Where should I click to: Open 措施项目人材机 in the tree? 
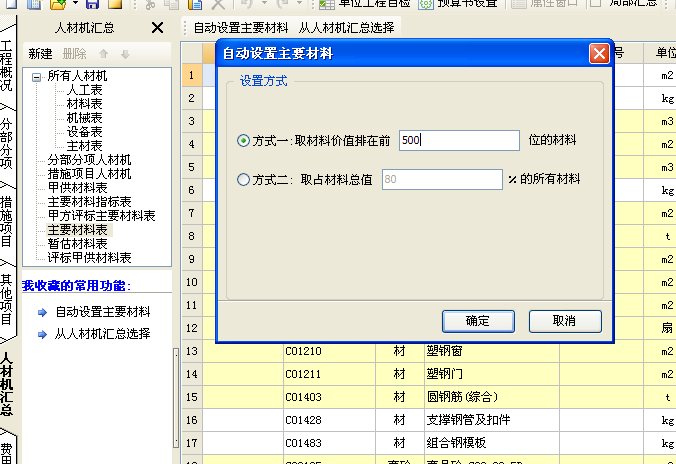click(89, 174)
